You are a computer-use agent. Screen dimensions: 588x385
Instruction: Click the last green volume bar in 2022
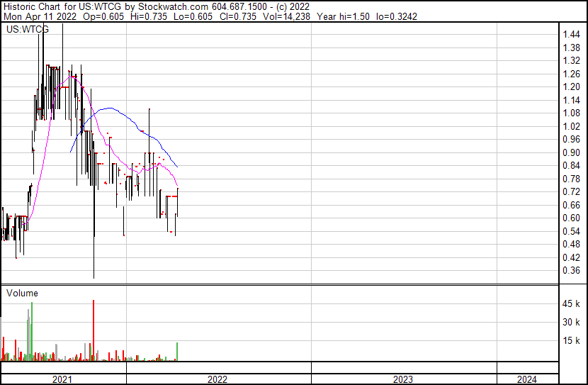(x=176, y=352)
